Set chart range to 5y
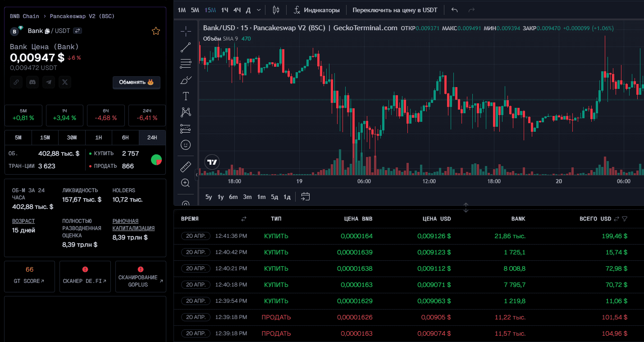644x342 pixels. pos(209,197)
